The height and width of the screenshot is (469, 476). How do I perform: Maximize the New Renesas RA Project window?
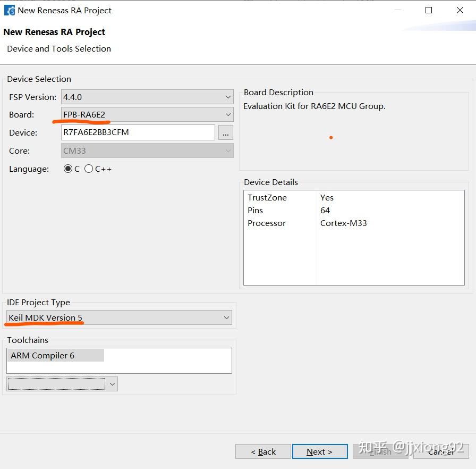[x=429, y=10]
